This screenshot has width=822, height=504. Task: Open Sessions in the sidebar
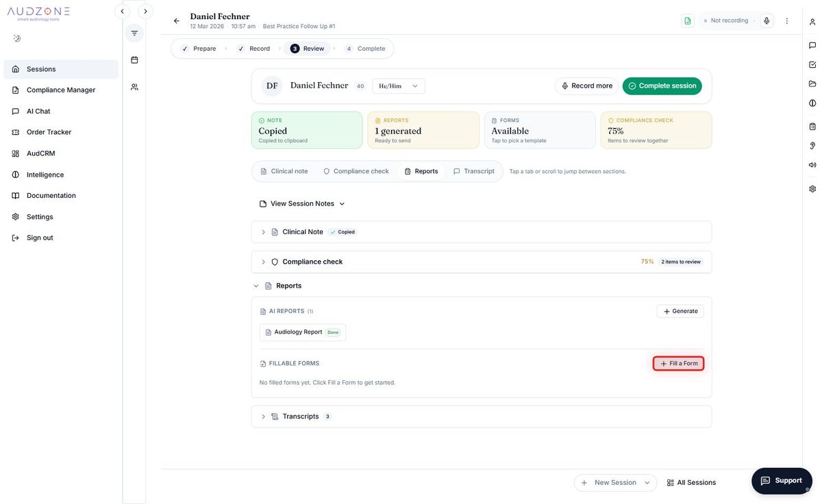click(61, 69)
